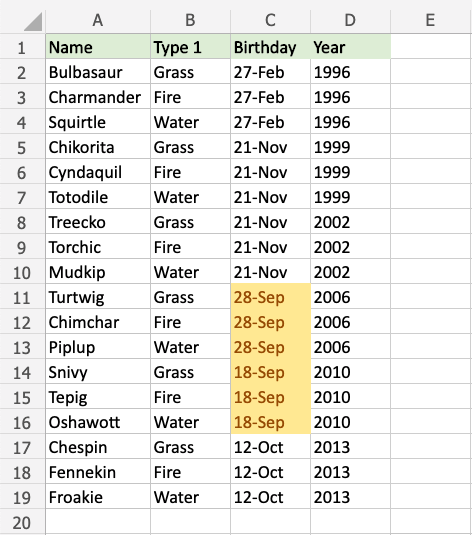472x535 pixels.
Task: Select highlighted 18-Sep cell for Oshawott
Action: pos(271,421)
